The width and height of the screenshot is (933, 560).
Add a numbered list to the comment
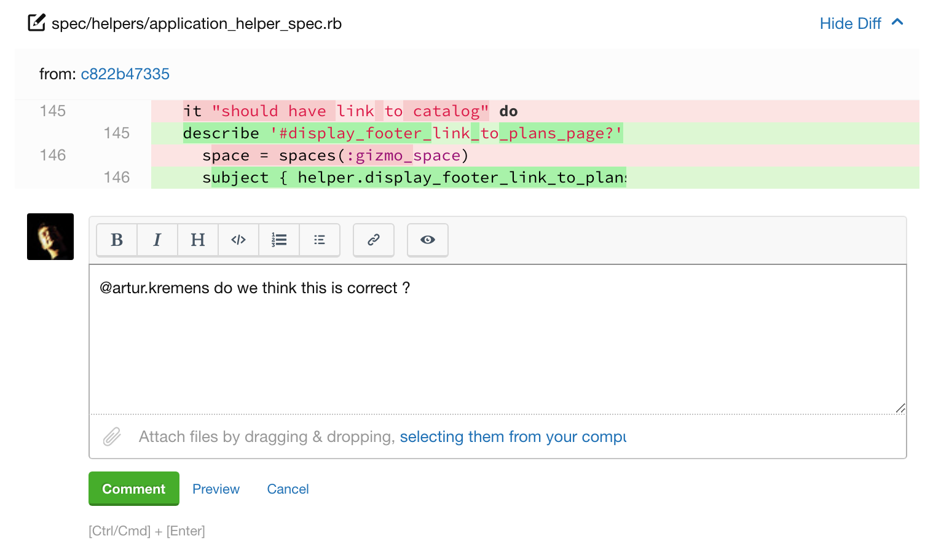(279, 240)
